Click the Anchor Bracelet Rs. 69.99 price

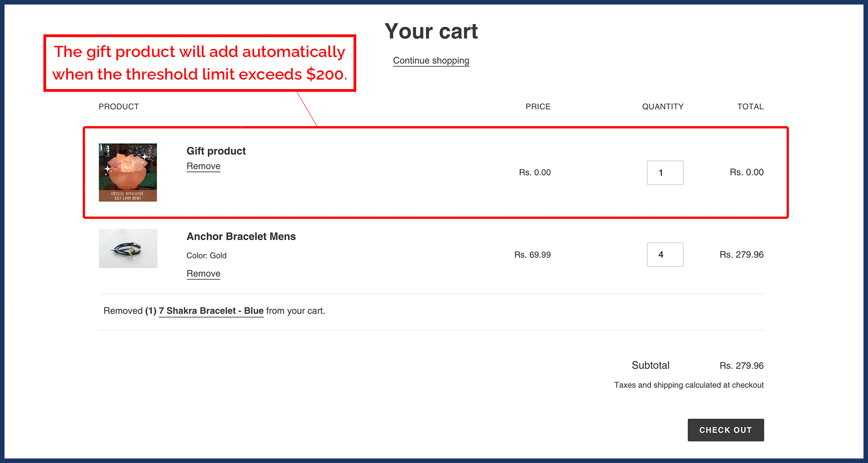tap(532, 255)
